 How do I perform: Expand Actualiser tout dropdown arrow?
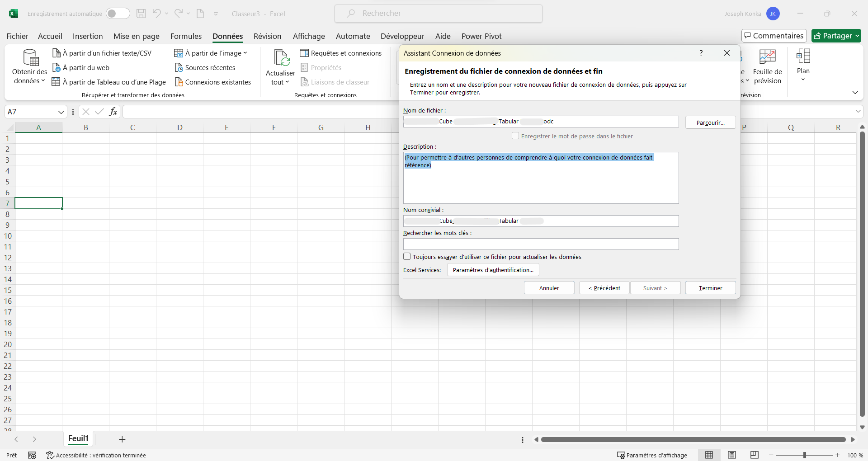[287, 82]
